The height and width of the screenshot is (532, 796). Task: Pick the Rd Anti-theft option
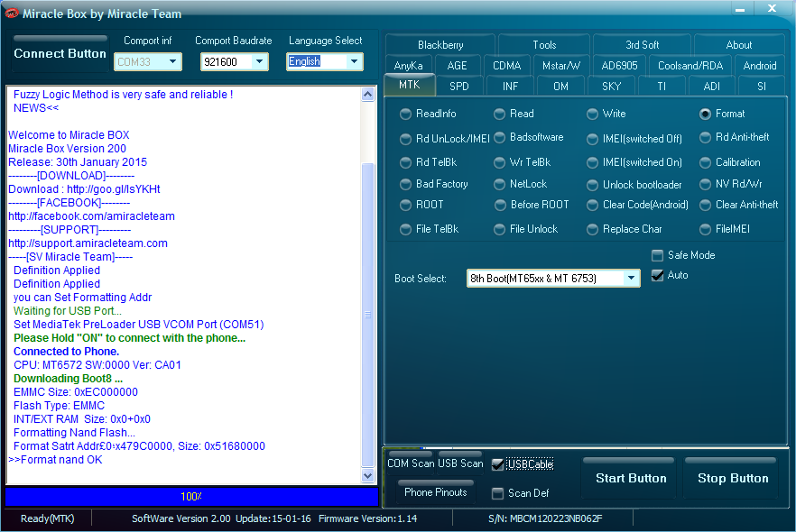click(x=705, y=137)
